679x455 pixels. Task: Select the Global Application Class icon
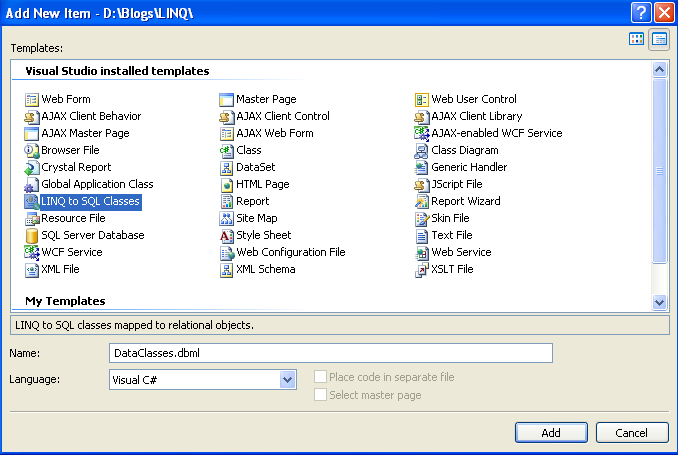31,184
